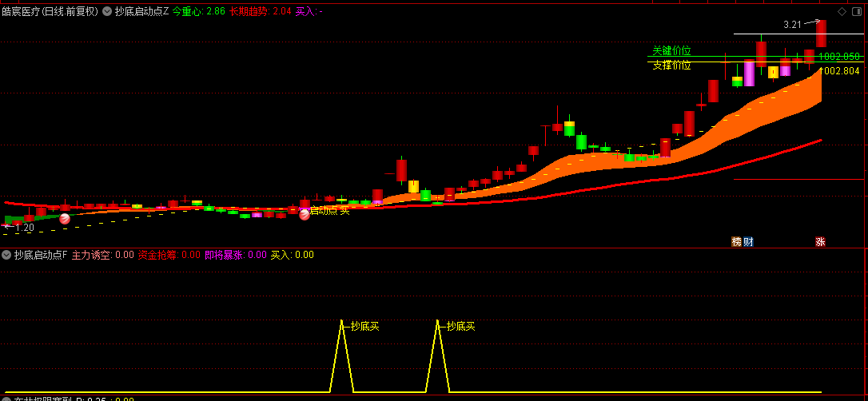Image resolution: width=868 pixels, height=401 pixels.
Task: Click the 榜 marker icon
Action: (736, 242)
